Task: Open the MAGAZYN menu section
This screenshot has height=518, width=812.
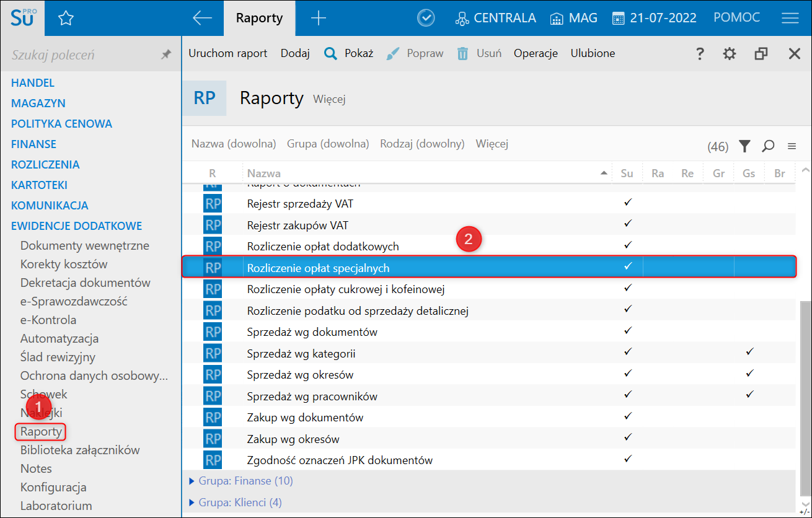Action: coord(38,103)
